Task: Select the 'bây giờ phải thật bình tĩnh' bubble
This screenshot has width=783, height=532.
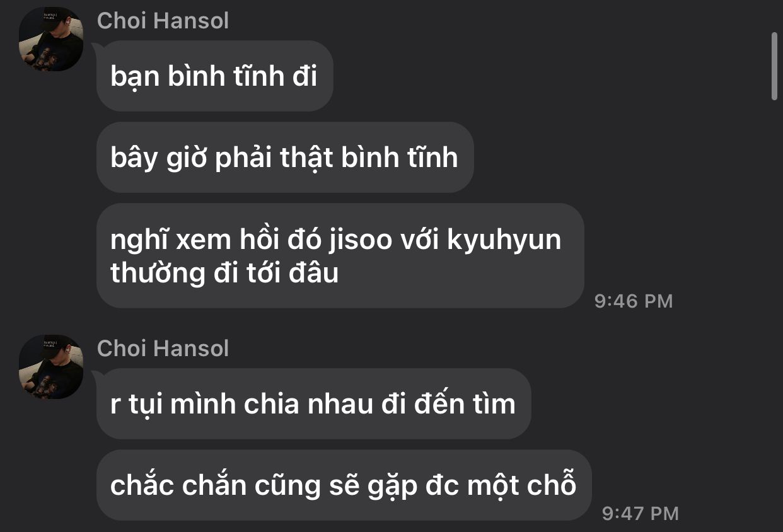Action: (285, 157)
